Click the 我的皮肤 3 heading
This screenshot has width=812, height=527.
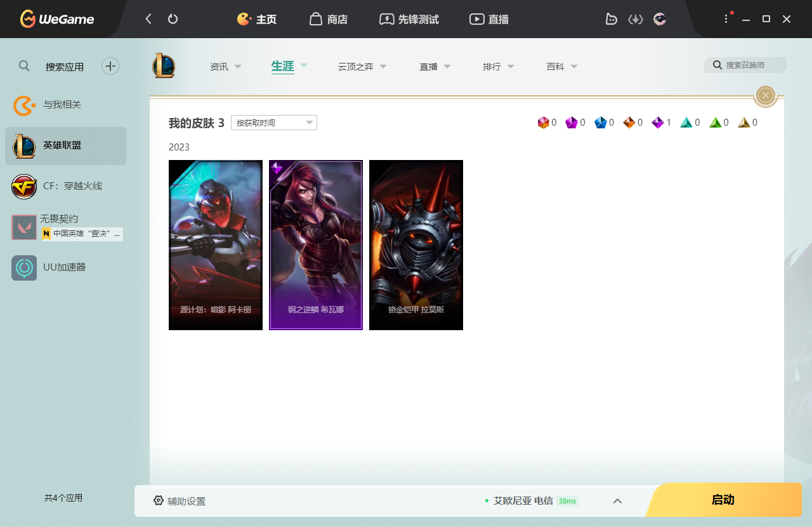[x=197, y=123]
